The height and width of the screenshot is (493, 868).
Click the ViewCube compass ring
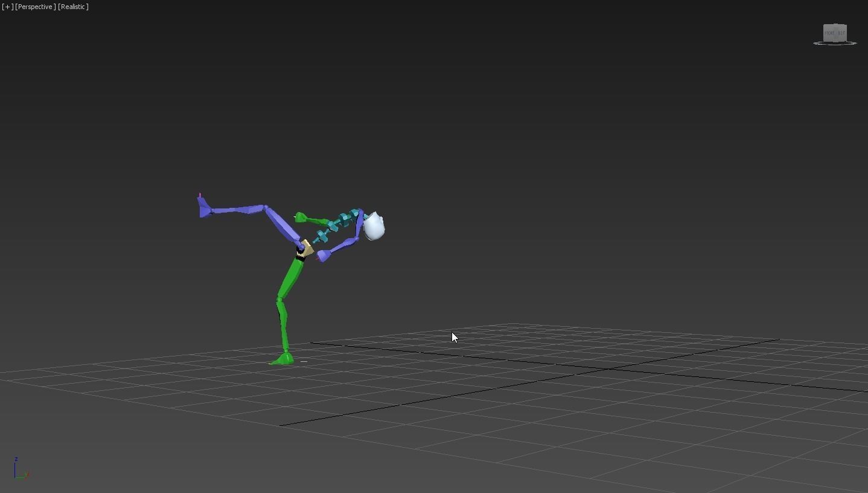pos(835,43)
